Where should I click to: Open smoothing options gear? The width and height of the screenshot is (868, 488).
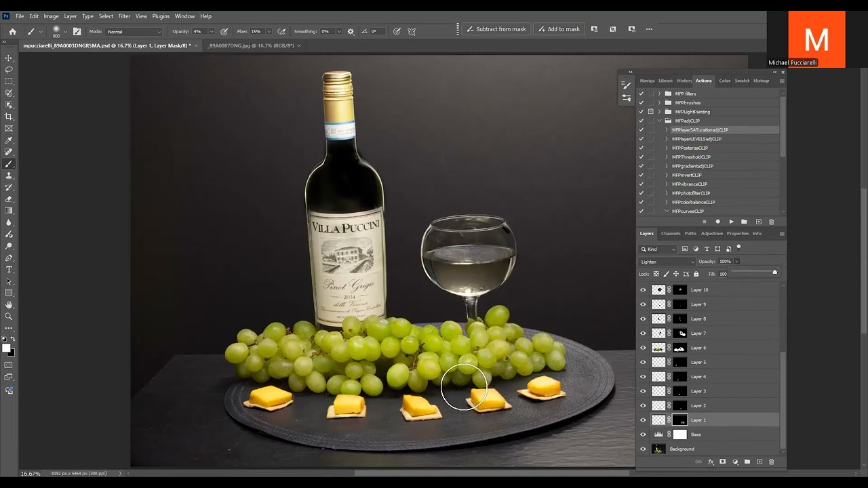[x=351, y=31]
